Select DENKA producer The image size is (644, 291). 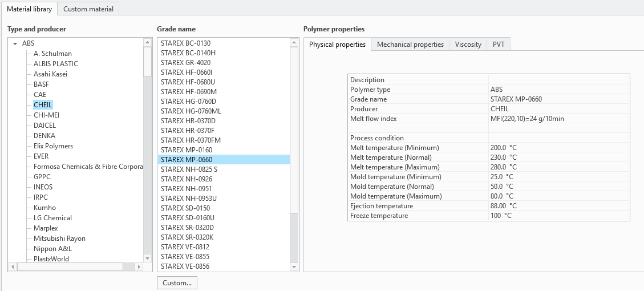pyautogui.click(x=44, y=136)
